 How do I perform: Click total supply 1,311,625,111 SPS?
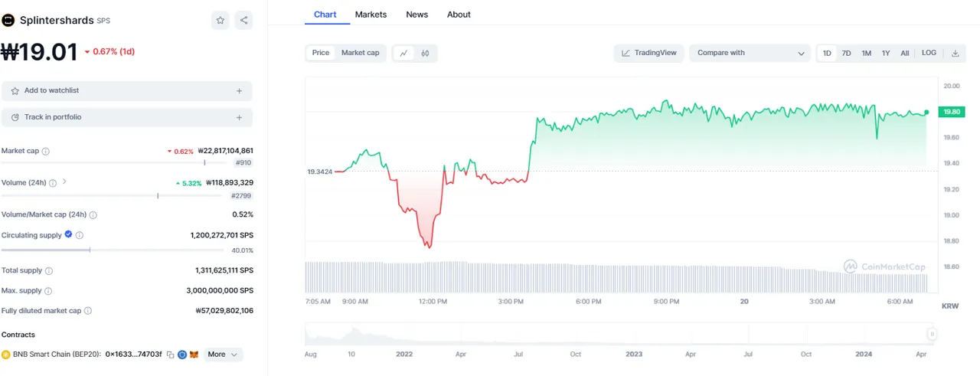[224, 271]
